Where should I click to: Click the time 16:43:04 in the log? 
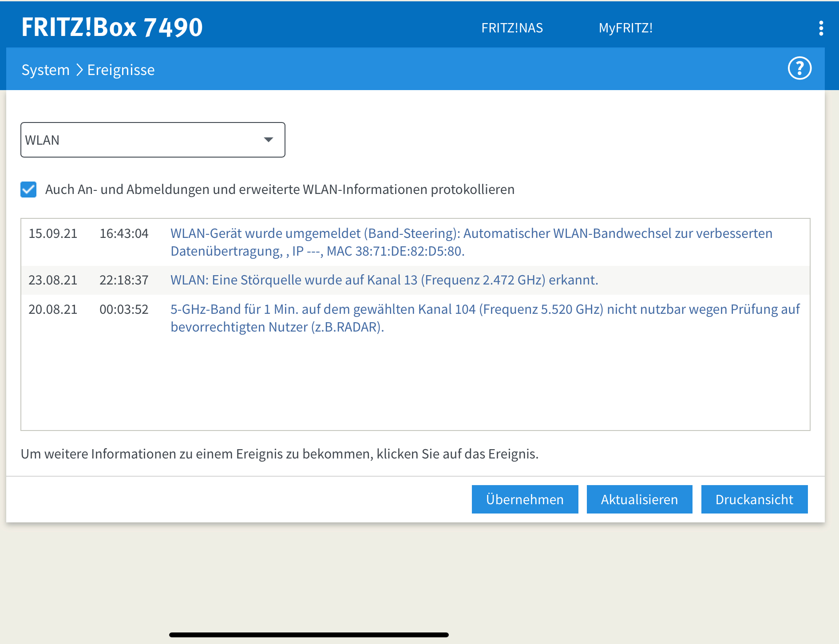tap(124, 233)
